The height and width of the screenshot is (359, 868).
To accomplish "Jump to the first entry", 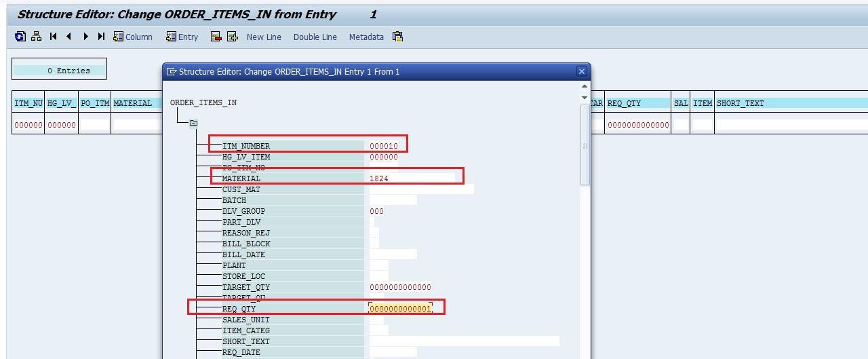I will coord(54,37).
